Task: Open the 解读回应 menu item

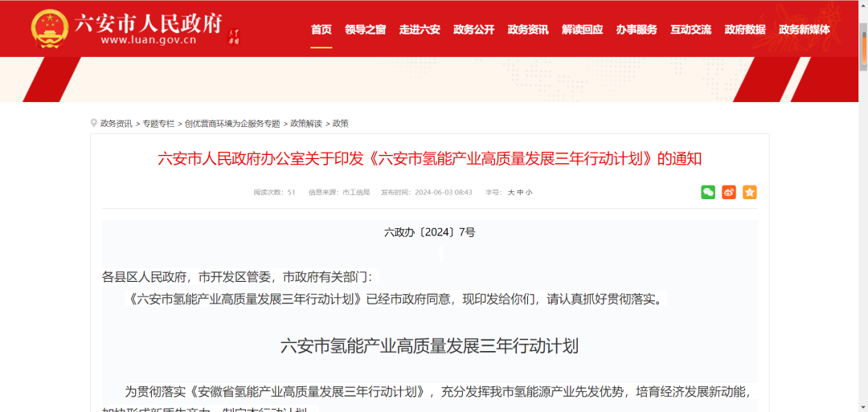Action: (583, 30)
